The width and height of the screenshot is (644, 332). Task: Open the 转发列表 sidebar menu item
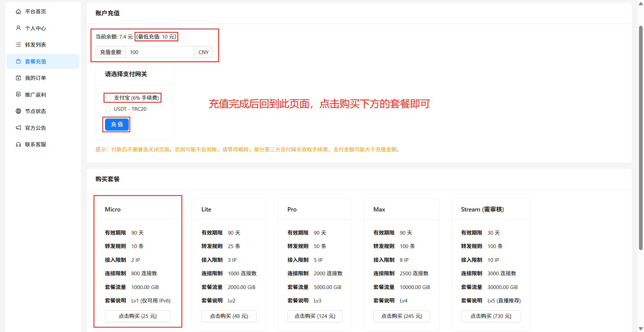(36, 44)
